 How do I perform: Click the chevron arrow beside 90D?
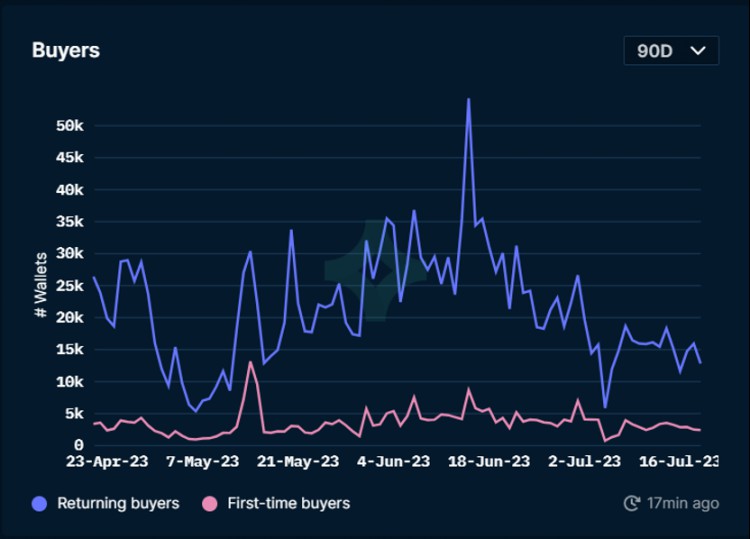pos(697,51)
